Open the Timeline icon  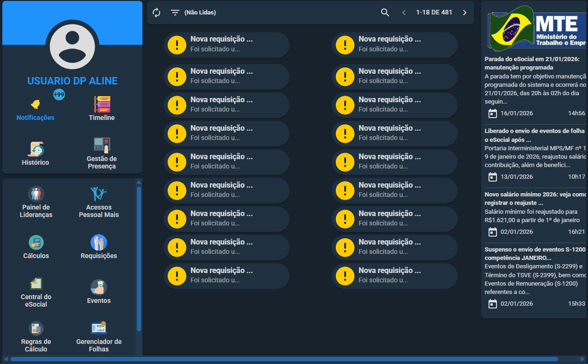click(x=102, y=104)
